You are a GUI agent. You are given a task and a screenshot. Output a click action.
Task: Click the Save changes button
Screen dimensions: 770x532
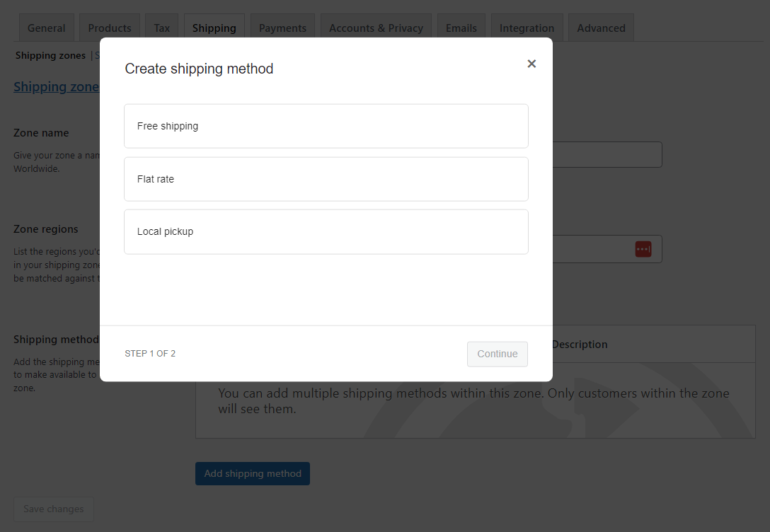click(53, 509)
